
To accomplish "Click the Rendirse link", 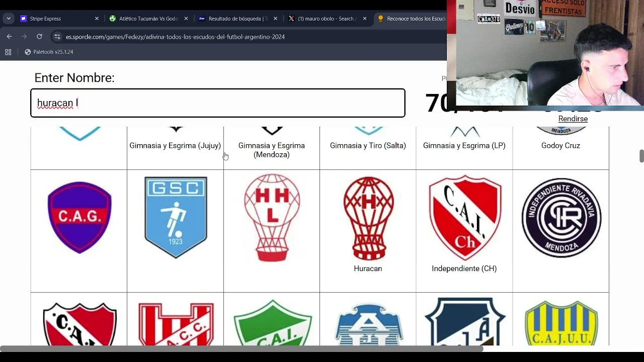I will (573, 119).
